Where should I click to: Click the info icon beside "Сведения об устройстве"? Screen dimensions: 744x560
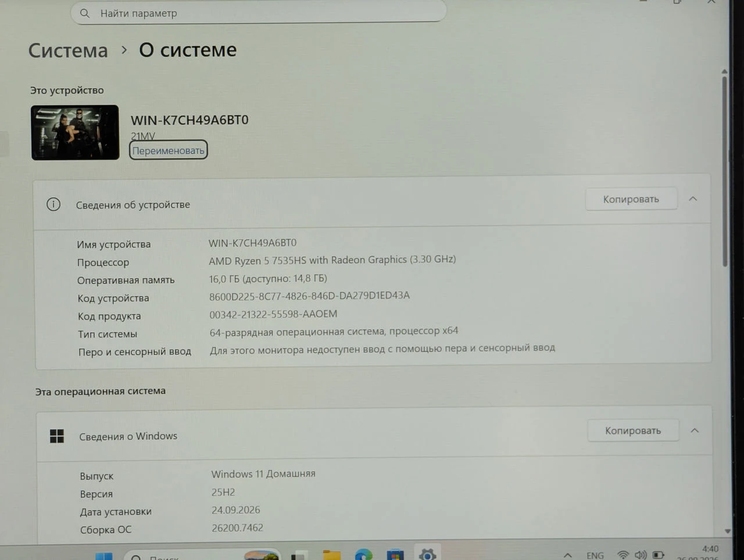tap(53, 204)
